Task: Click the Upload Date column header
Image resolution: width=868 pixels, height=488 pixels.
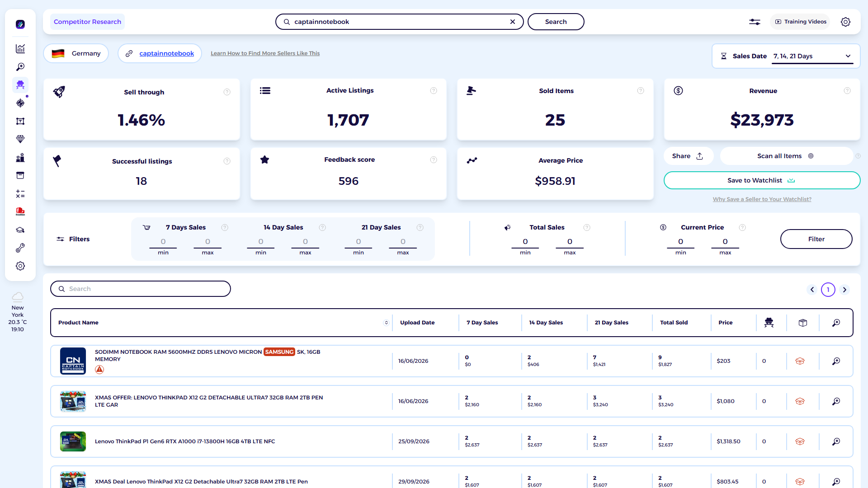Action: pos(417,323)
